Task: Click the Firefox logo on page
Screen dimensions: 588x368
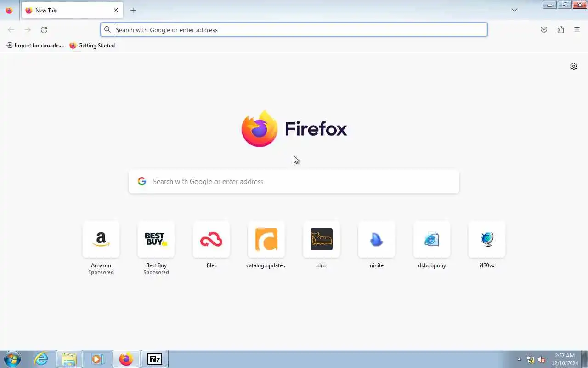Action: coord(294,129)
